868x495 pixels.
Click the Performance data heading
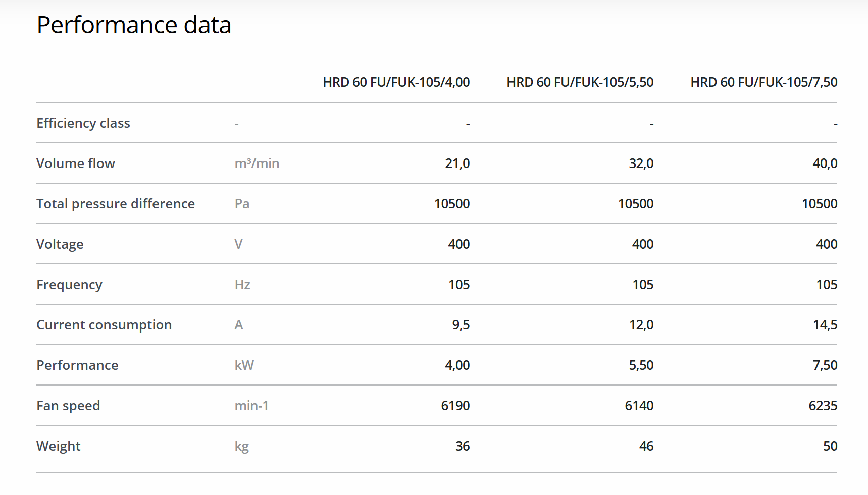pos(134,25)
